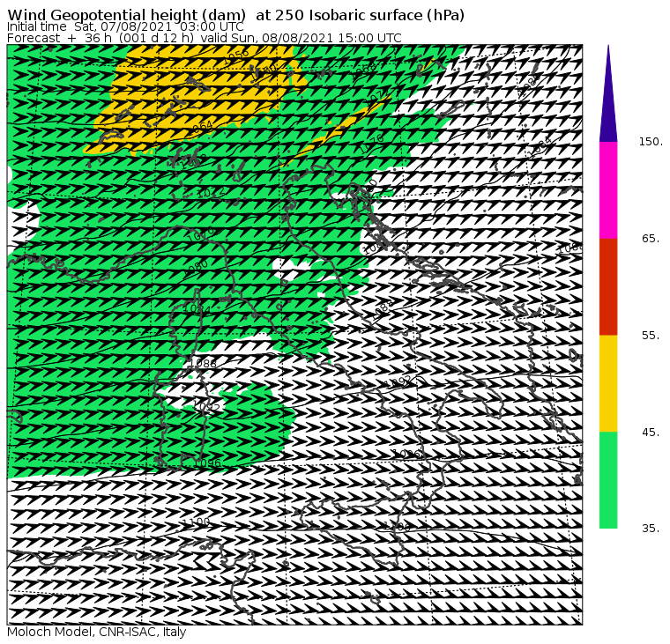Click the 1096 label at Sardinia's southern tip
Viewport: 670px width, 644px height.
pyautogui.click(x=207, y=463)
